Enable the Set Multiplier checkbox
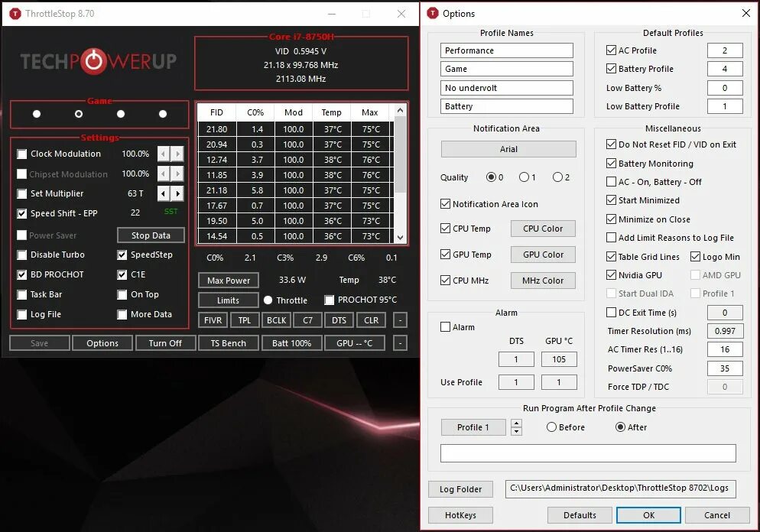This screenshot has width=760, height=532. click(22, 194)
